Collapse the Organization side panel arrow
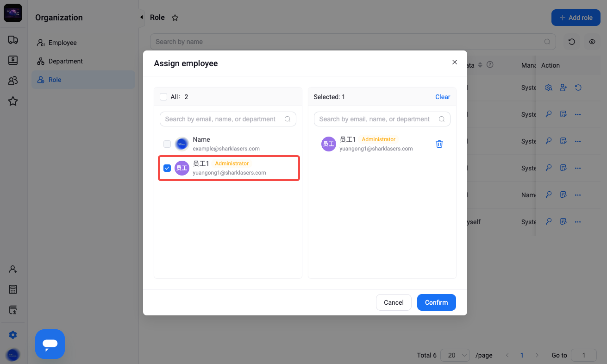 click(x=141, y=17)
